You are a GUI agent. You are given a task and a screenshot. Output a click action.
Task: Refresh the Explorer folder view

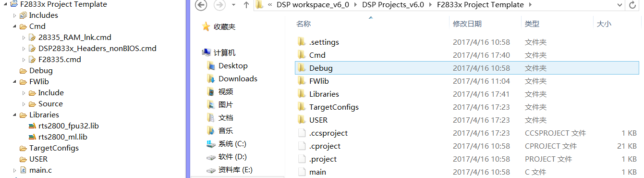(x=632, y=5)
